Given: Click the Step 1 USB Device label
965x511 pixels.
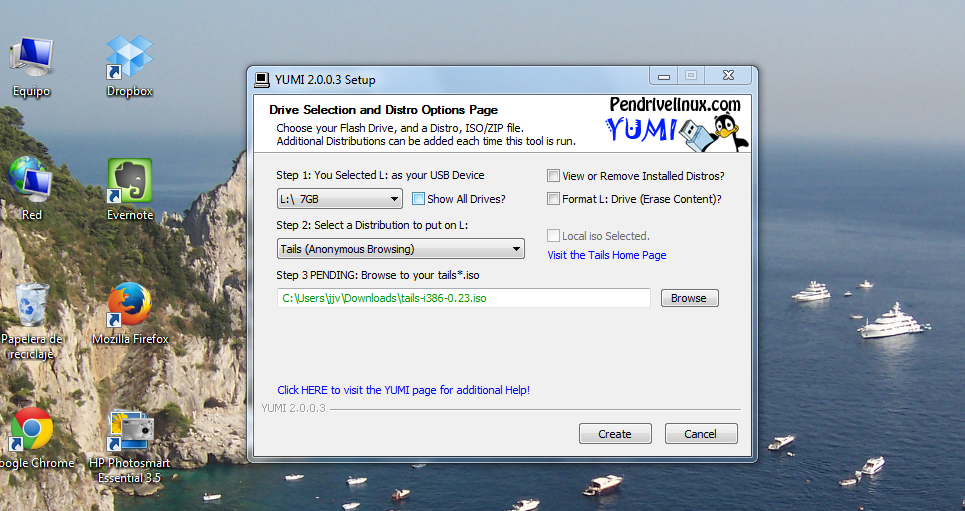Looking at the screenshot, I should [x=380, y=175].
